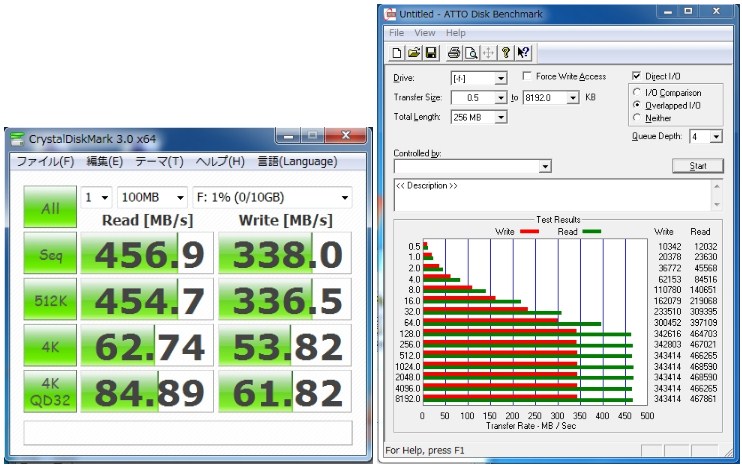Close the CrystalDiskMark window
Viewport: 742px width, 469px height.
pyautogui.click(x=345, y=135)
